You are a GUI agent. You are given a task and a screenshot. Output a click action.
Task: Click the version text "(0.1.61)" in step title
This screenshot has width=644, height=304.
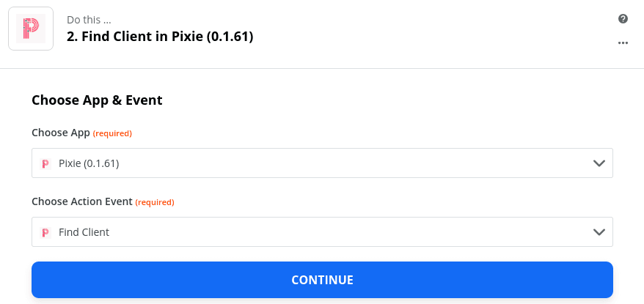[227, 37]
